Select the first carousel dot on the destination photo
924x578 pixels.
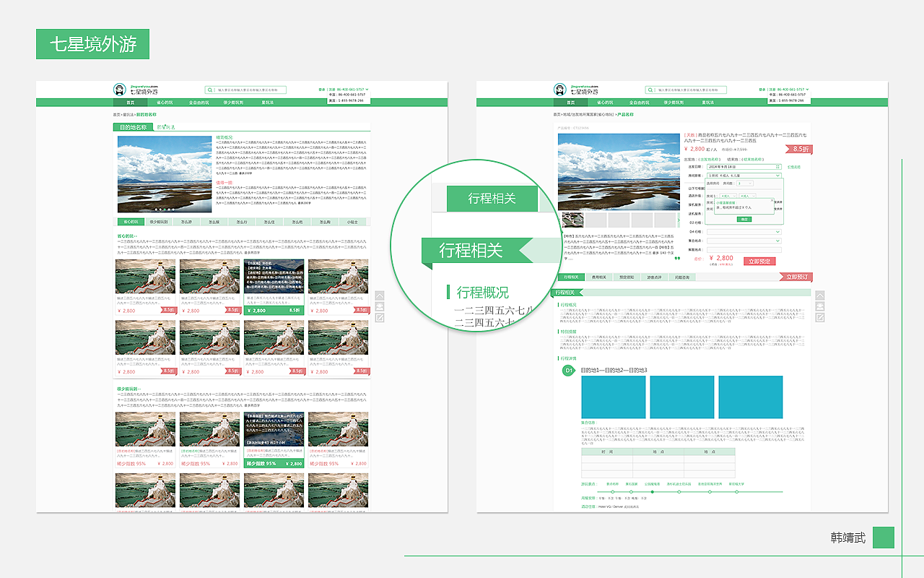click(x=156, y=210)
